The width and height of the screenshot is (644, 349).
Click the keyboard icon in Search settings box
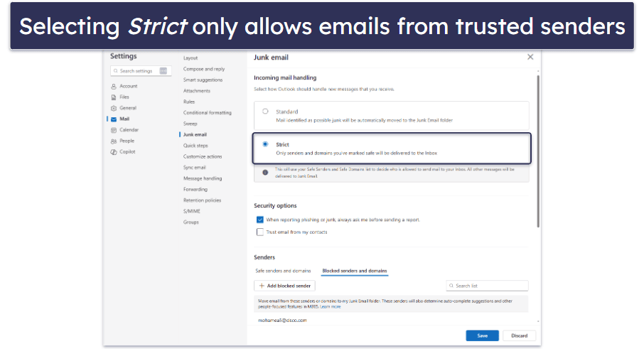coord(163,70)
